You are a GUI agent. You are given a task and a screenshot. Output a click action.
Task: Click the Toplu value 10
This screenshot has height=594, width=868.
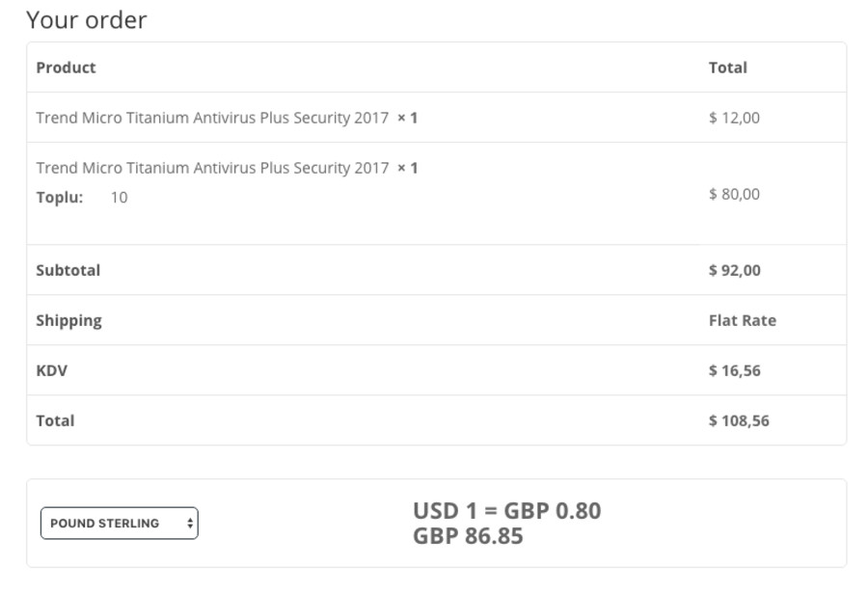pyautogui.click(x=119, y=198)
